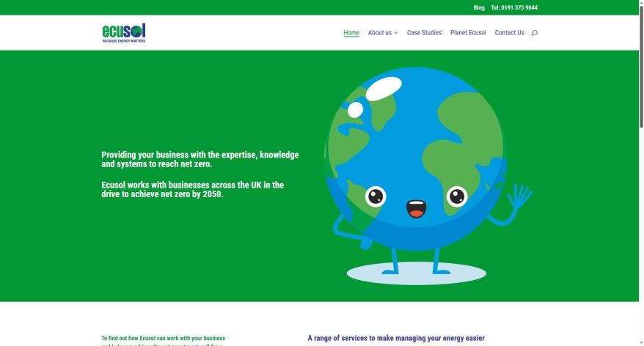Open the Planet Ecusol menu item
644x346 pixels.
tap(468, 33)
